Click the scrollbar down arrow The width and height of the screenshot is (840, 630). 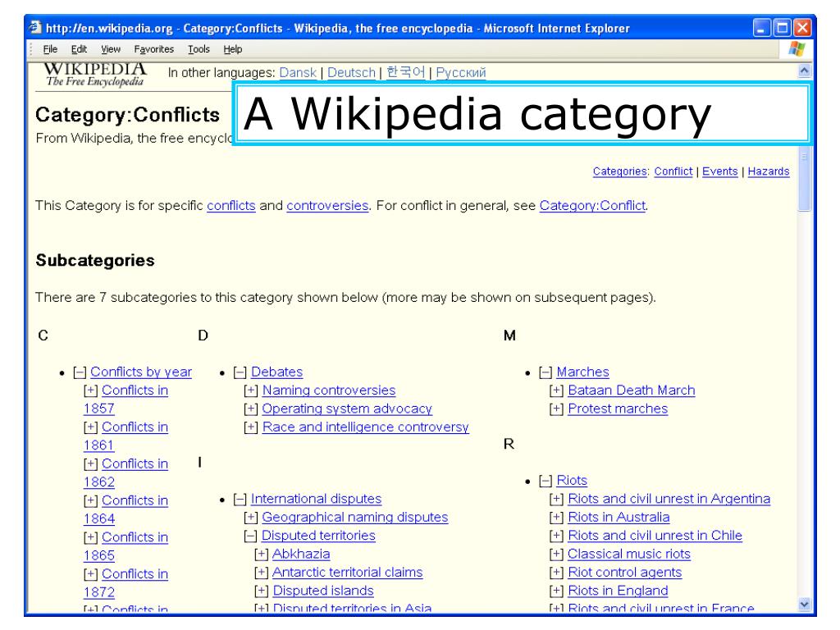click(x=804, y=605)
